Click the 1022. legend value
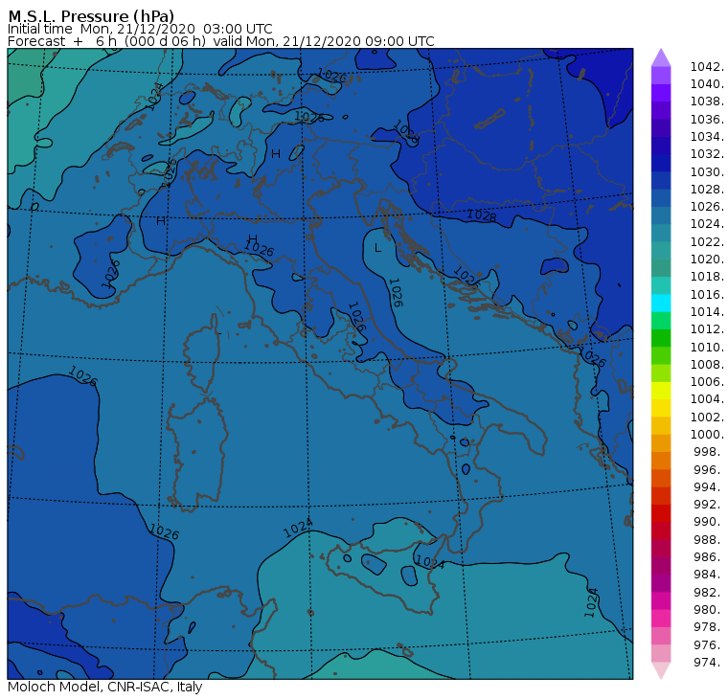 coord(707,242)
